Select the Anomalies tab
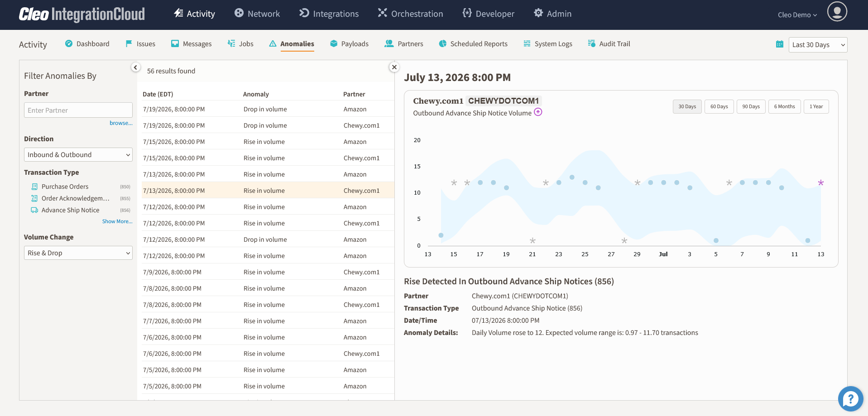The width and height of the screenshot is (868, 416). pos(292,44)
